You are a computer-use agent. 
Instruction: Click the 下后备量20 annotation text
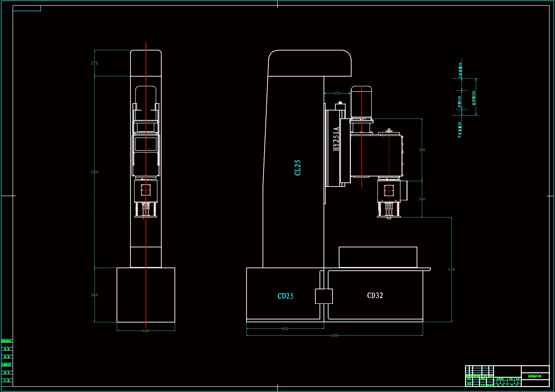pyautogui.click(x=460, y=130)
